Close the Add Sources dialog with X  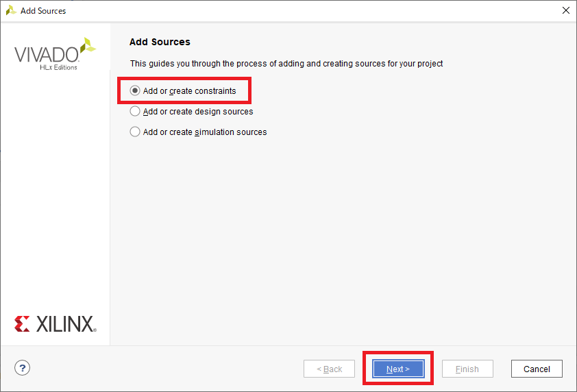pos(565,10)
